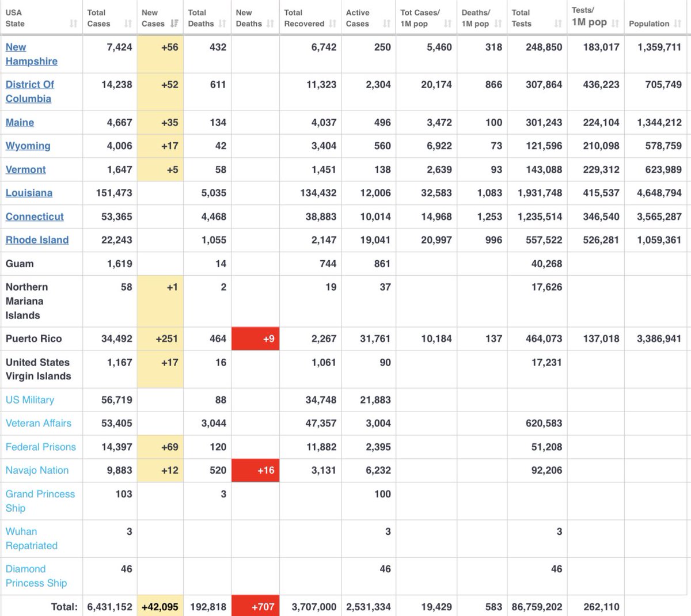Viewport: 691px width, 616px height.
Task: Click the Population header text
Action: 649,24
